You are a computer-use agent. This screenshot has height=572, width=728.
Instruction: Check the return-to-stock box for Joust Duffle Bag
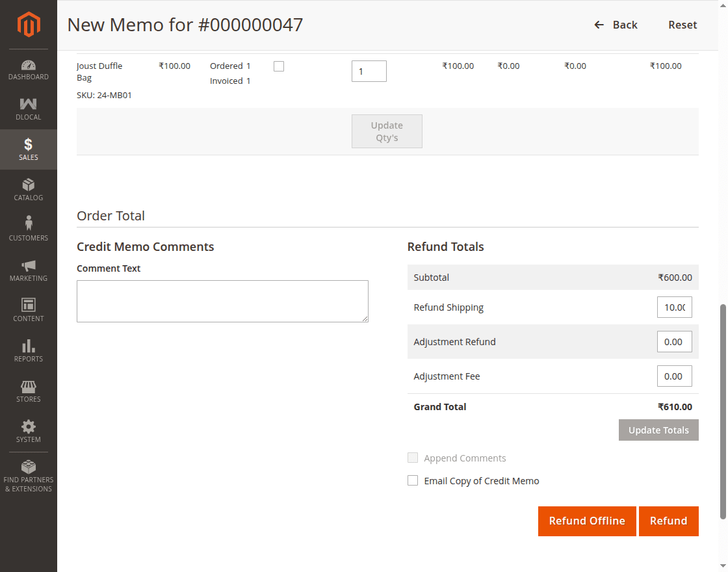[278, 66]
